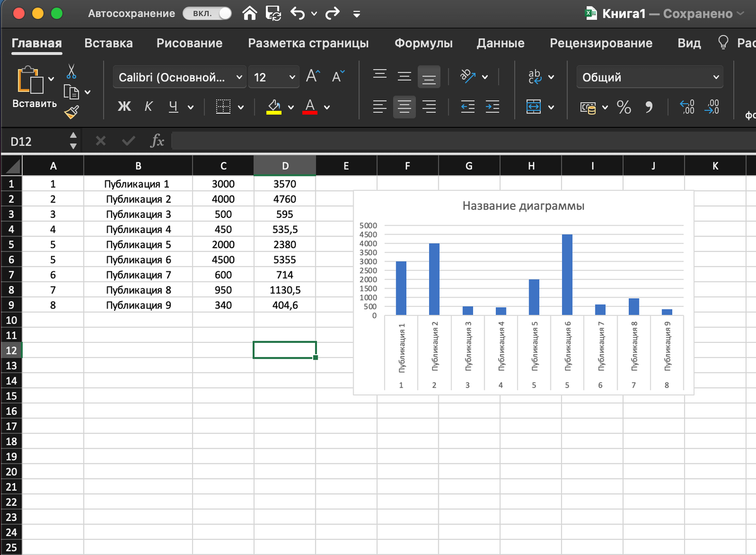Toggle bottom vertical alignment

click(429, 77)
